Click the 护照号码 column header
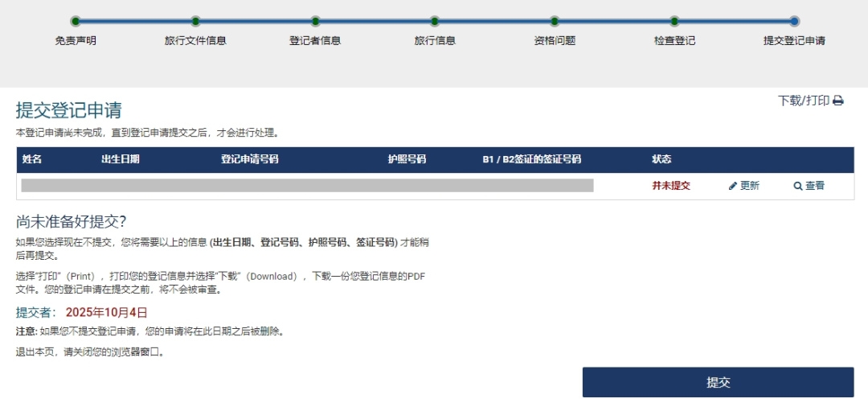The image size is (868, 415). click(407, 159)
